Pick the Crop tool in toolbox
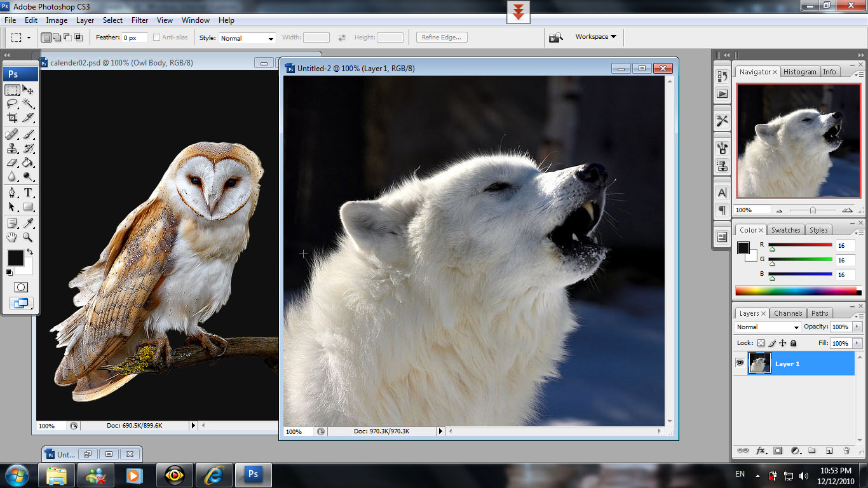868x488 pixels. (12, 118)
